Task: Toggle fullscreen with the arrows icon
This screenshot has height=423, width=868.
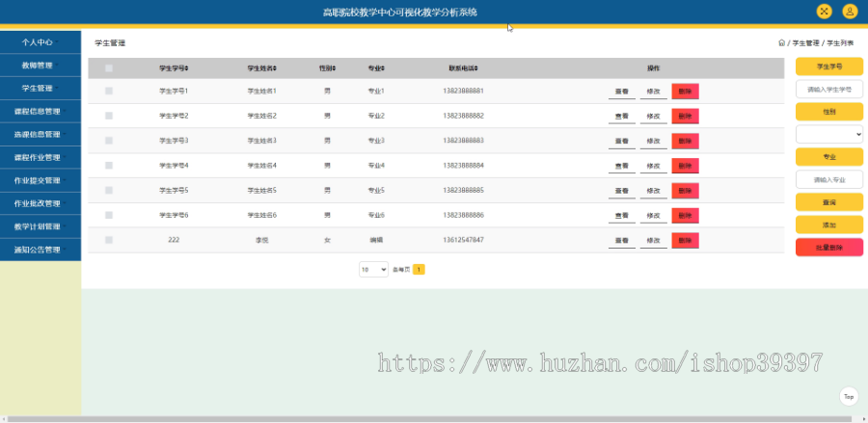Action: coord(825,12)
